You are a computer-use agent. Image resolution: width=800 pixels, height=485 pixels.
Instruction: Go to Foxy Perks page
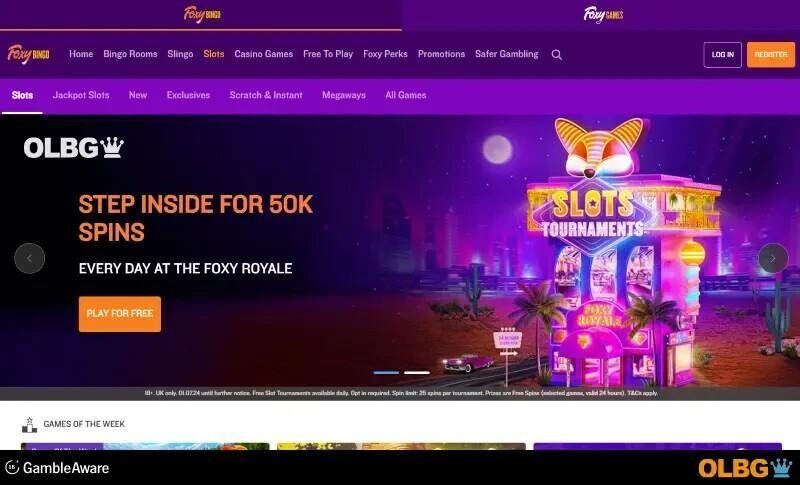tap(385, 54)
